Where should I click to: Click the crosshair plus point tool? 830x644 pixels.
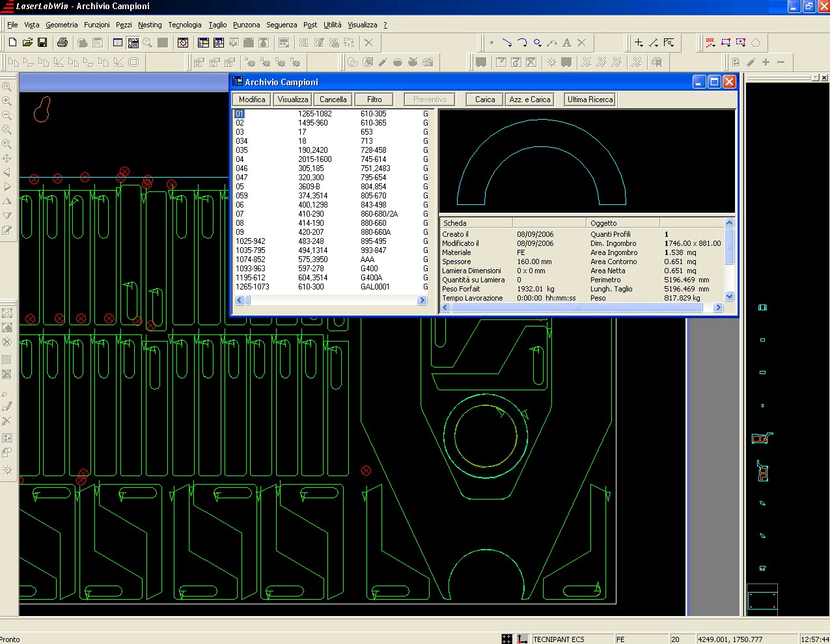(639, 42)
